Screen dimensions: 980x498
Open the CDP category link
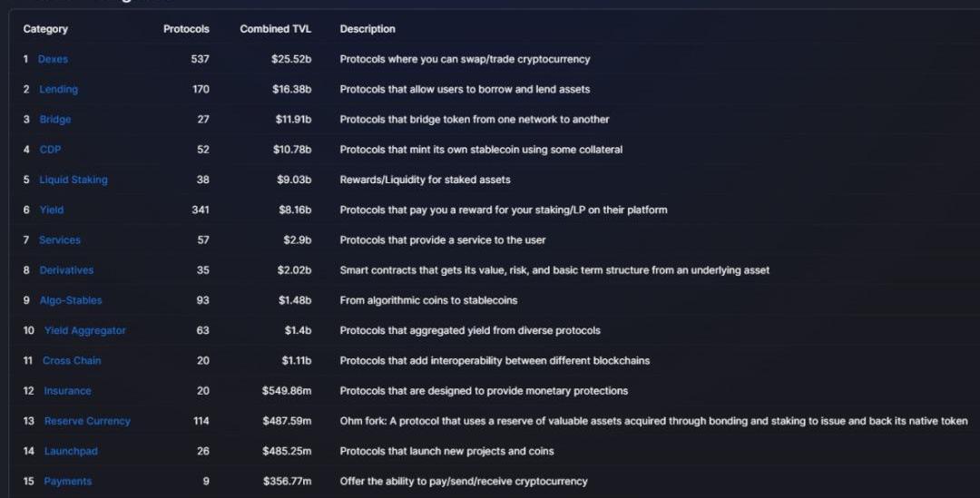click(x=50, y=150)
